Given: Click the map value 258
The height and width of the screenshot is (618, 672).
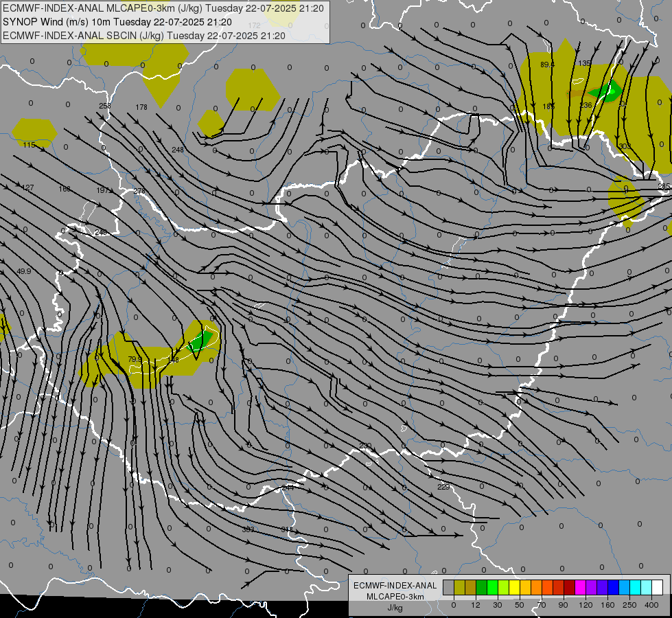Looking at the screenshot, I should [x=104, y=106].
